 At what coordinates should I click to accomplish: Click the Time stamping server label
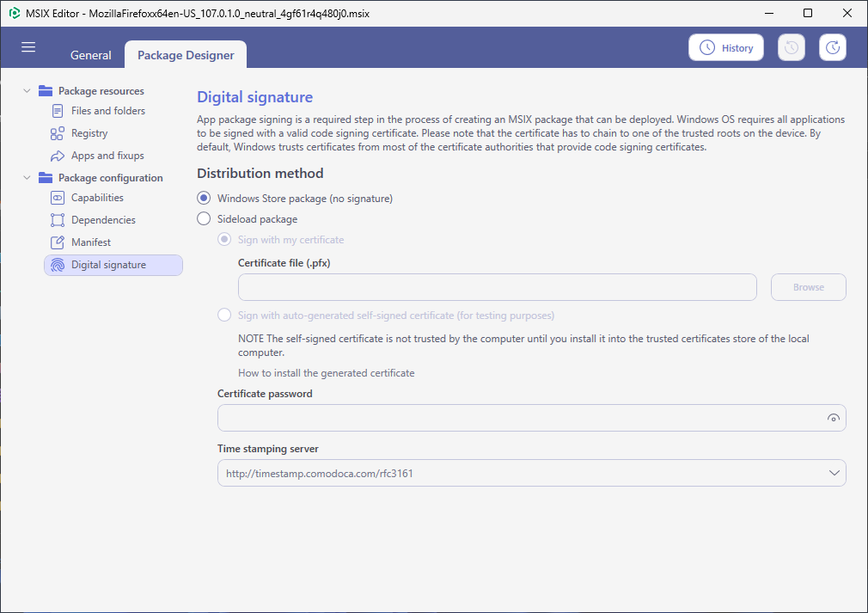click(268, 449)
